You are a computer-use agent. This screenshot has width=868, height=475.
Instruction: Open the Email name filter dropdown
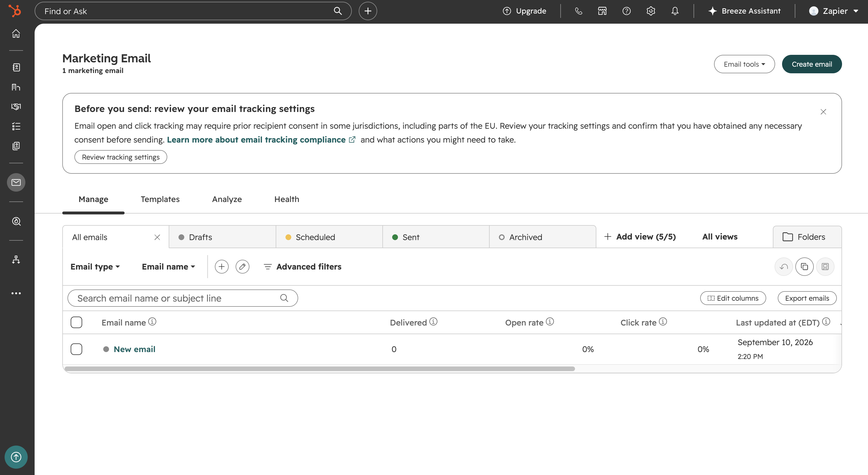[168, 267]
